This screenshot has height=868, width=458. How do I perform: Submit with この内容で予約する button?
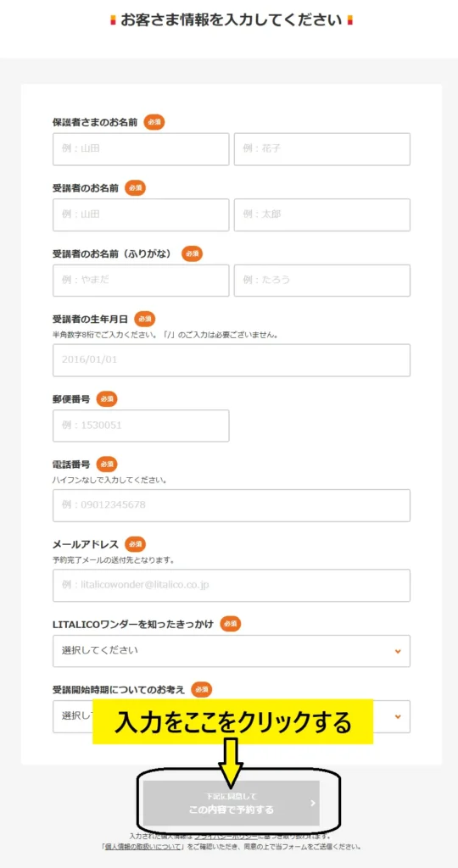(232, 804)
